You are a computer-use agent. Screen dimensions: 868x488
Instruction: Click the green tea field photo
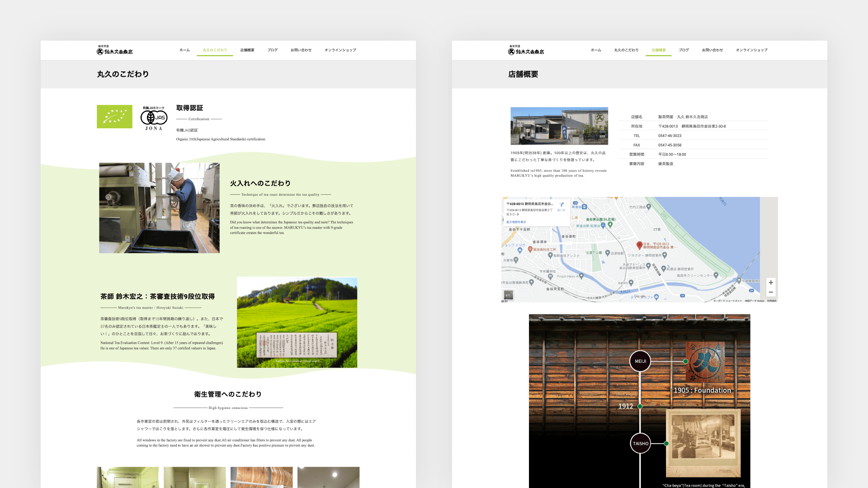point(297,322)
